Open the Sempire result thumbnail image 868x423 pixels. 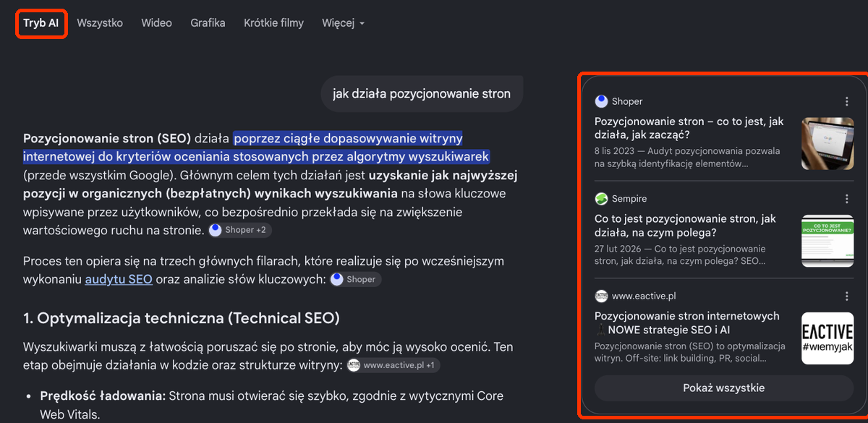(x=827, y=241)
